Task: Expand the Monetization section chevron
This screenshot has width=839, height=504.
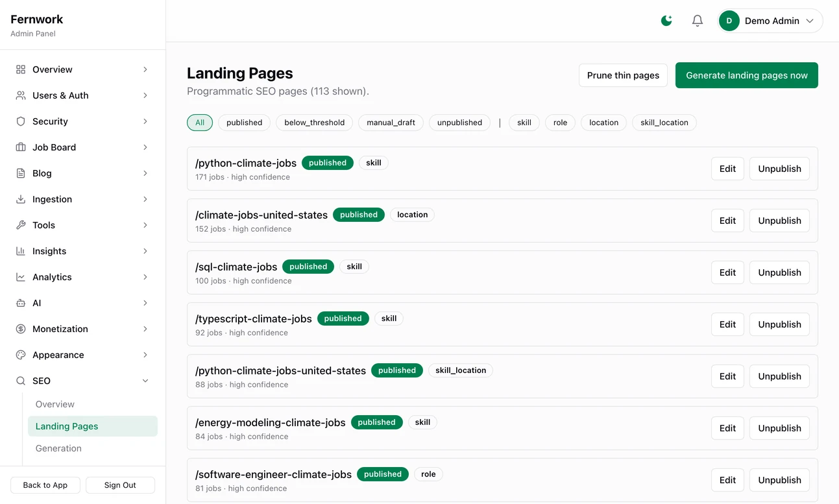Action: 145,329
